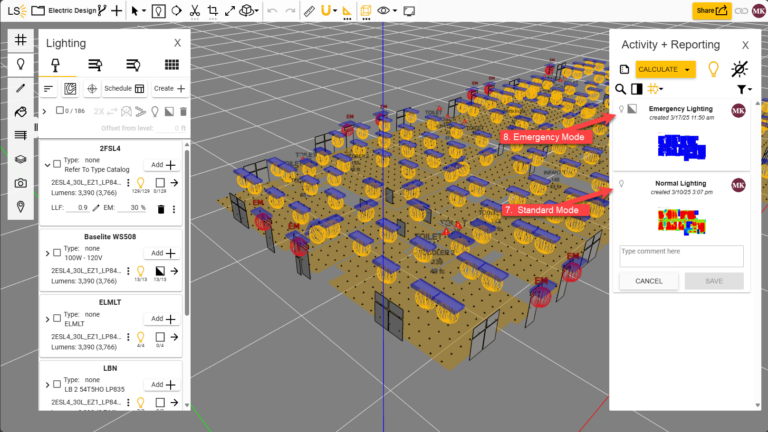Toggle the yellow light bulb in Activity panel
Viewport: 768px width, 432px height.
click(714, 69)
